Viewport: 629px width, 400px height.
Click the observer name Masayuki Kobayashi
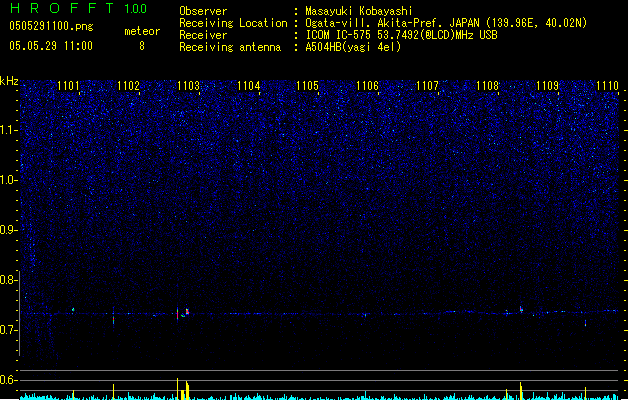pos(359,11)
